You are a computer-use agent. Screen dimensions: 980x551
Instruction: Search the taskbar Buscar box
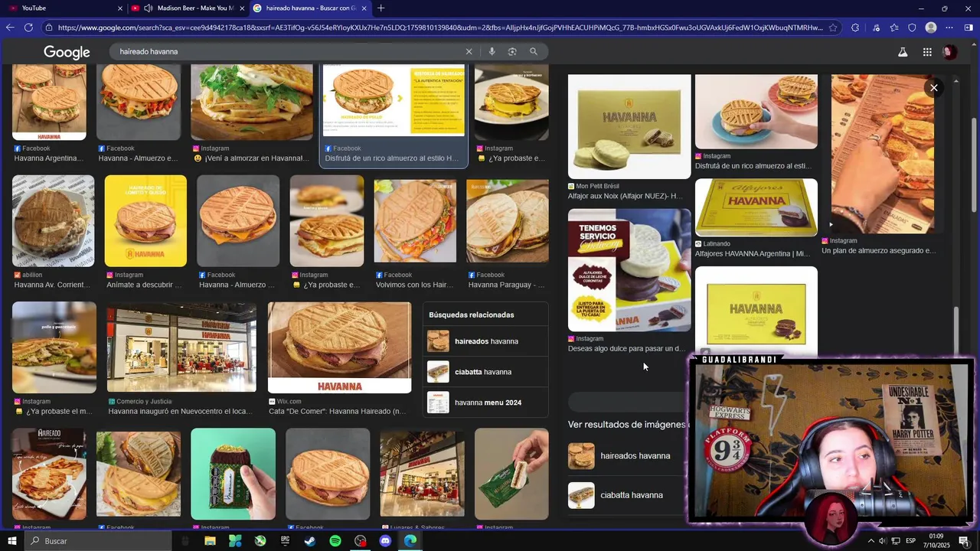pyautogui.click(x=100, y=541)
